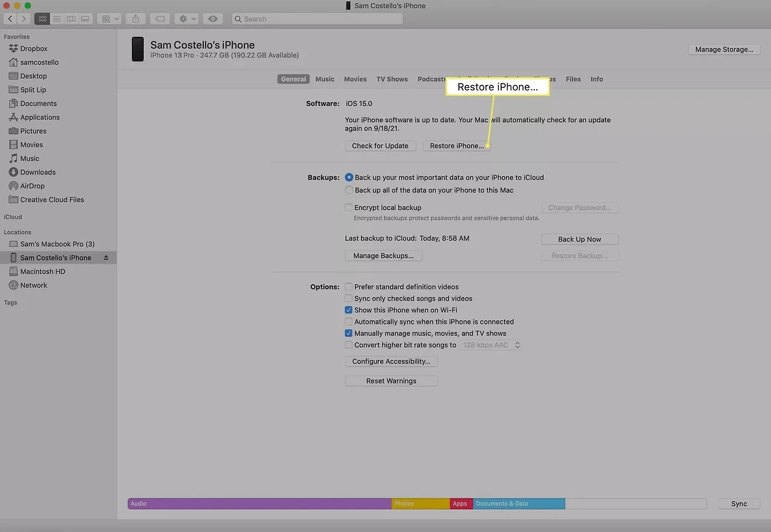Open Music in the sidebar
Screen dimensions: 771x532
pyautogui.click(x=30, y=159)
